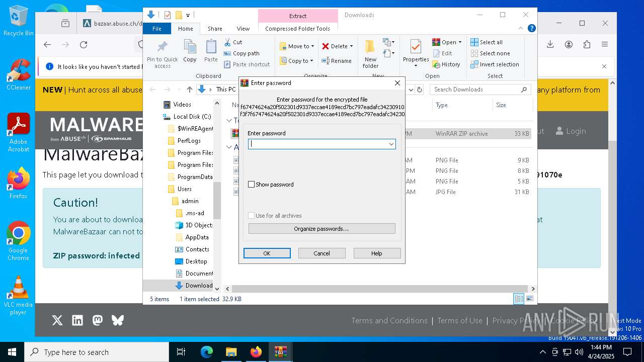Select the PerfLogs folder in tree

pos(189,141)
